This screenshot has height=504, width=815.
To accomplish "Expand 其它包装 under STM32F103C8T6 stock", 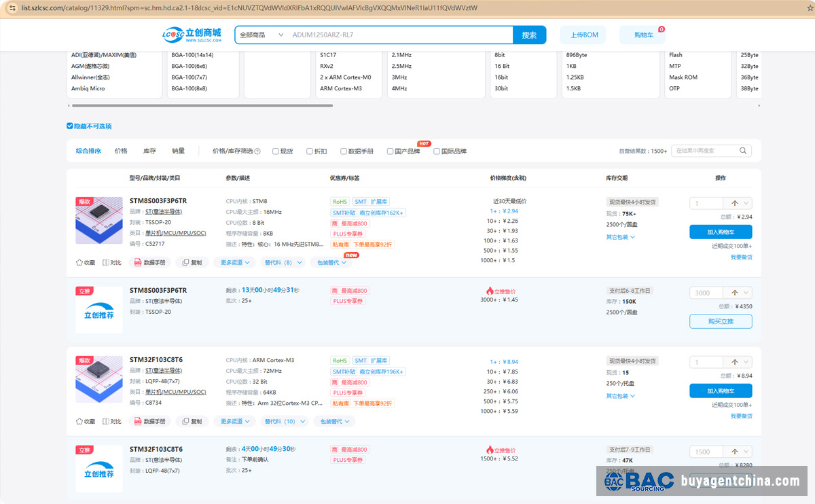I will tap(621, 396).
